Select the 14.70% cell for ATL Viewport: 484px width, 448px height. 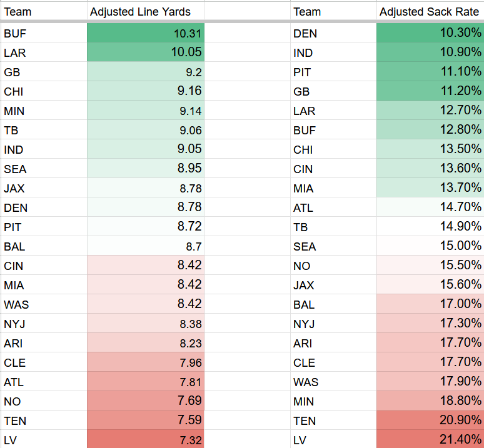[x=430, y=207]
